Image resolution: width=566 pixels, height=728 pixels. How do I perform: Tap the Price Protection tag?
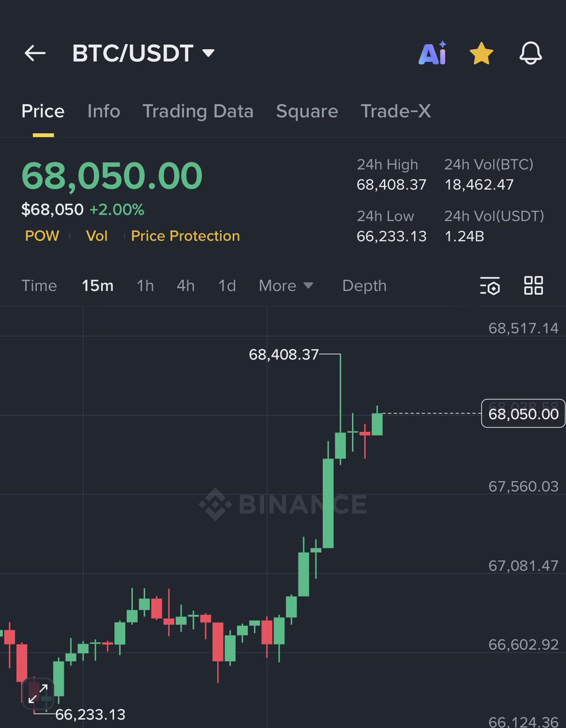(186, 236)
